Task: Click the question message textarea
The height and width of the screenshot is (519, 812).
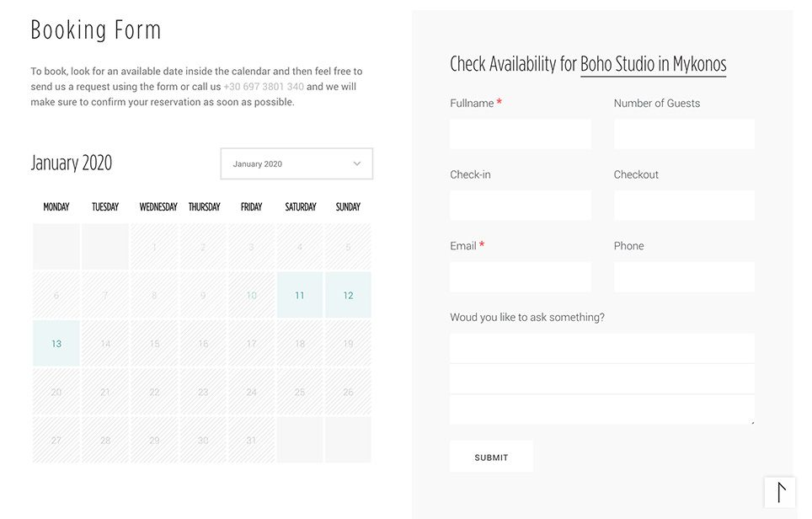Action: coord(601,378)
